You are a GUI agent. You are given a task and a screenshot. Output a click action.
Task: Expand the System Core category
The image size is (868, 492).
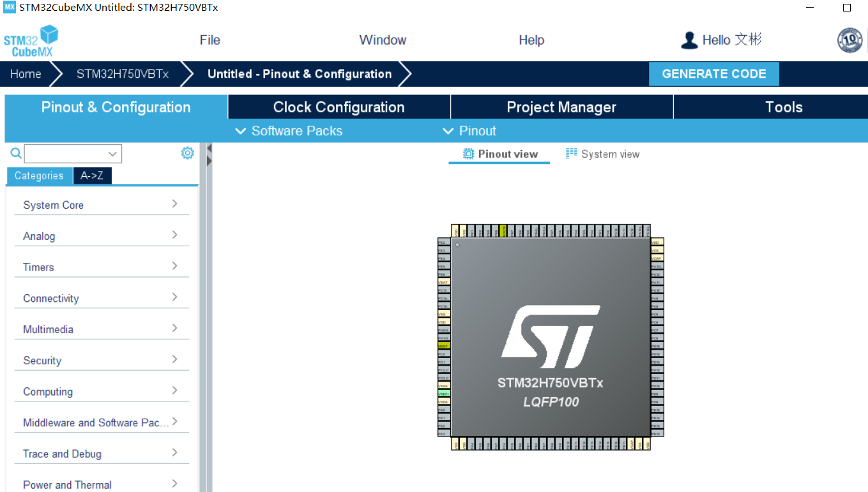(x=102, y=204)
